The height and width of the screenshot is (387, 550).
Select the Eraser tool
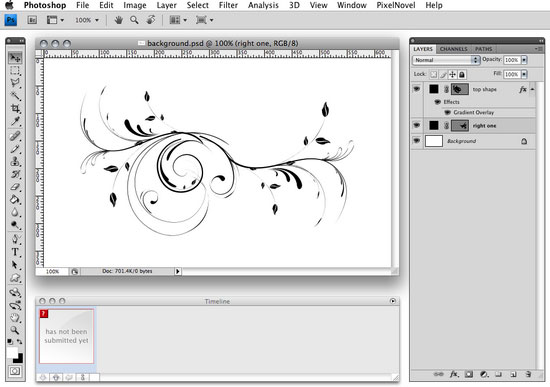click(x=15, y=187)
